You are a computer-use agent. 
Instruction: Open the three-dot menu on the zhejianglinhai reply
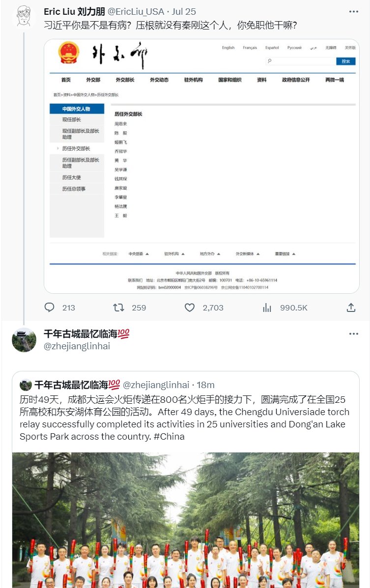353,334
